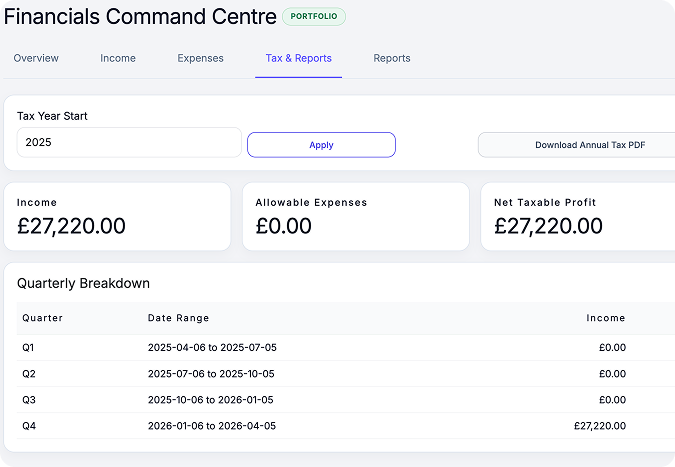Click the Q2 income value £0.00
The image size is (675, 467).
click(613, 374)
